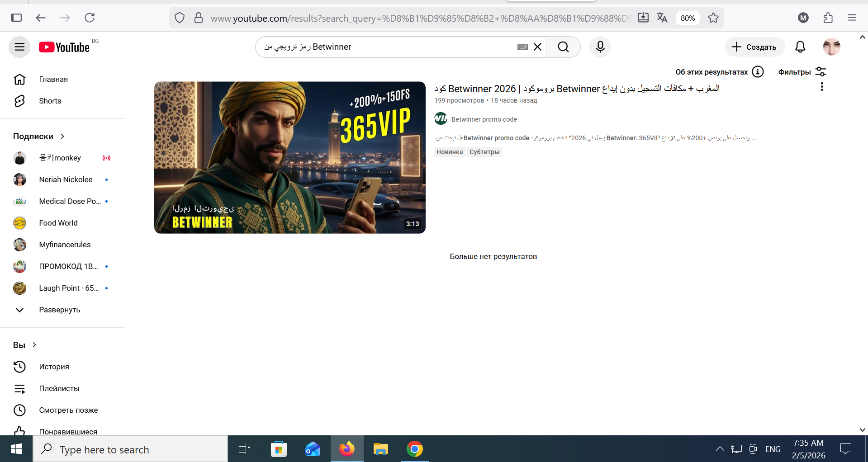Go back to the previous page

pyautogui.click(x=41, y=18)
